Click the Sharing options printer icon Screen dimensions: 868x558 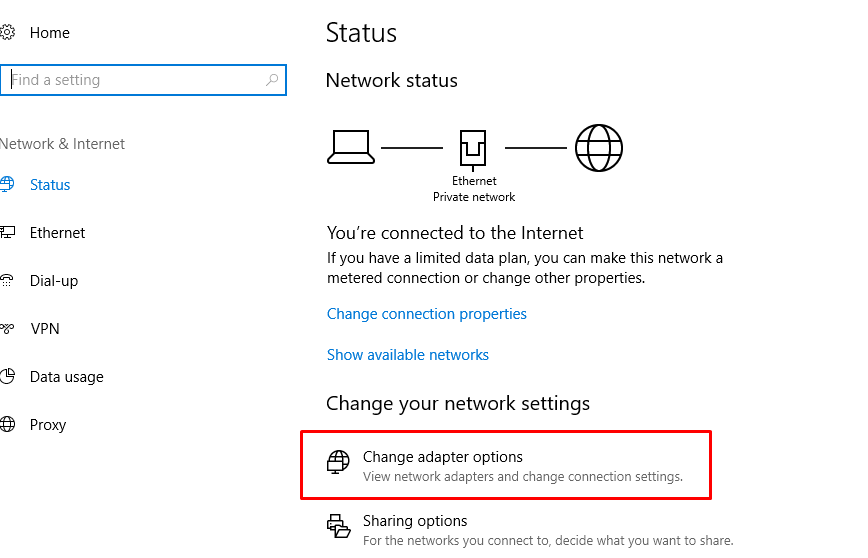[339, 526]
